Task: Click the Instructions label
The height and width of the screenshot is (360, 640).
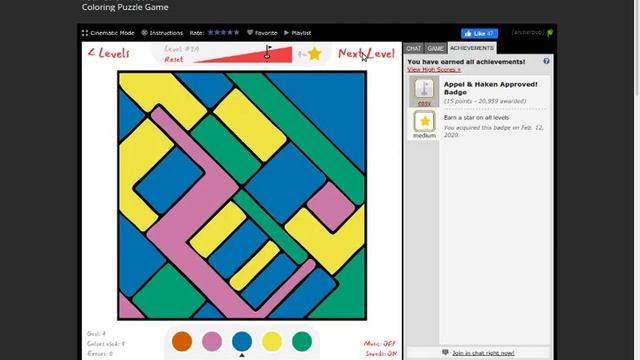Action: 166,33
